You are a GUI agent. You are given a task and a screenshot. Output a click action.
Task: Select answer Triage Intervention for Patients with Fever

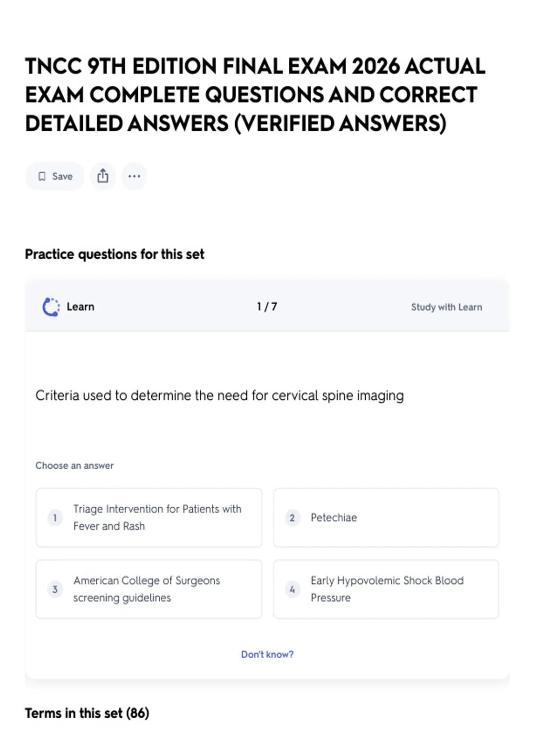click(149, 518)
